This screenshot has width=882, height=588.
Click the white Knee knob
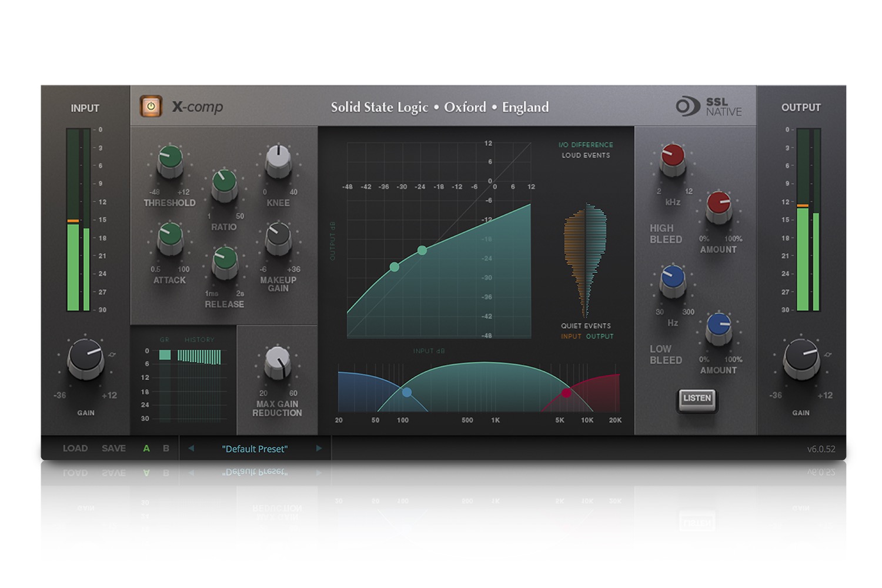[278, 161]
